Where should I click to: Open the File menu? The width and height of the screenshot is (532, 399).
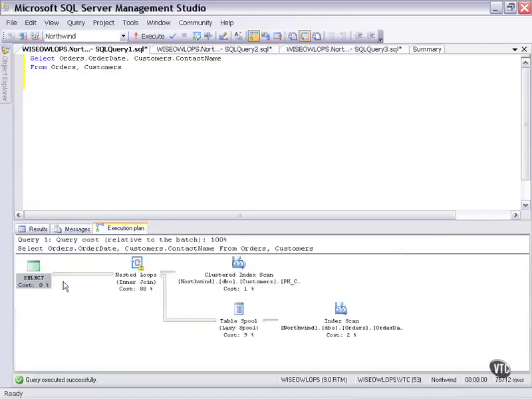point(11,23)
